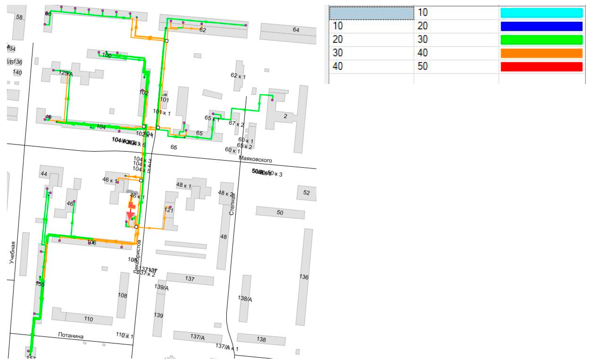
Task: Open the green 20–30 color swatch
Action: [x=541, y=40]
